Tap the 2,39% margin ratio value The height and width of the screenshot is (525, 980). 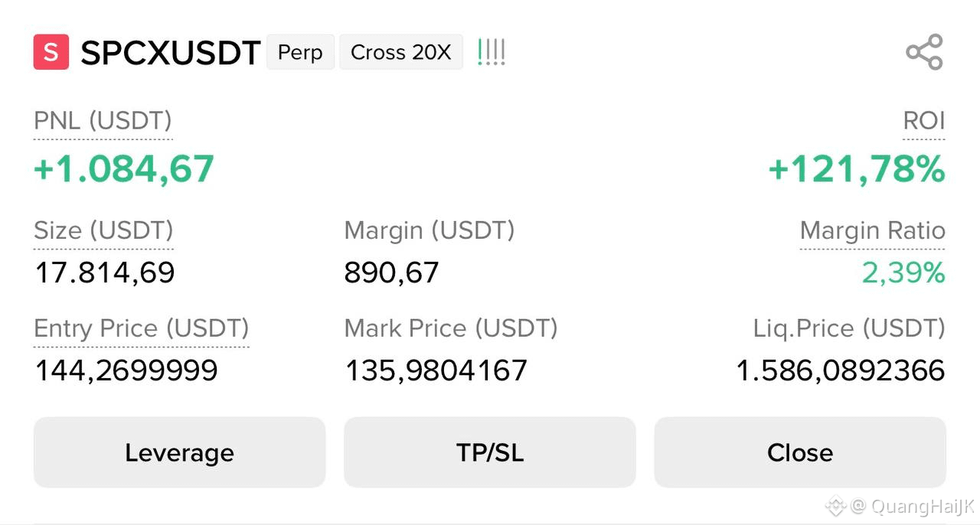click(903, 272)
